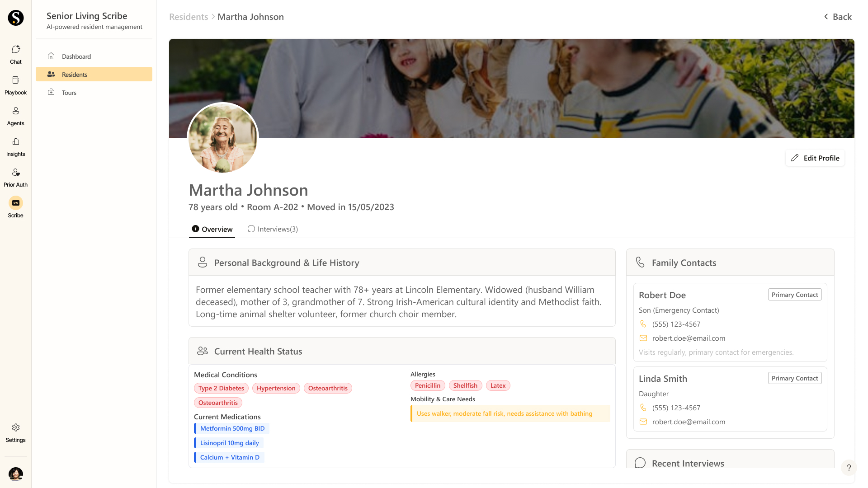Screen dimensions: 868x488
Task: Click phone icon in Linda Smith's card
Action: [x=643, y=408]
